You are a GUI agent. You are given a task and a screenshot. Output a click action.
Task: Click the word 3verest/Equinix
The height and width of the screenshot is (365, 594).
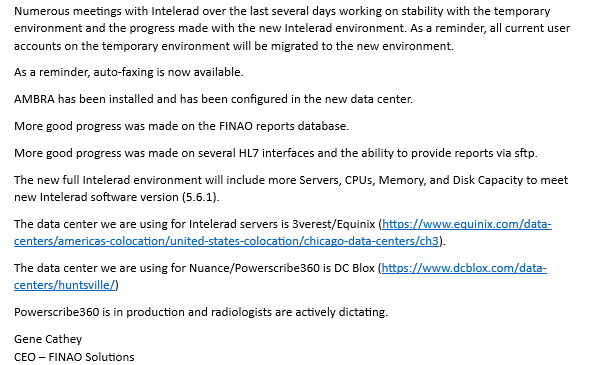[333, 224]
